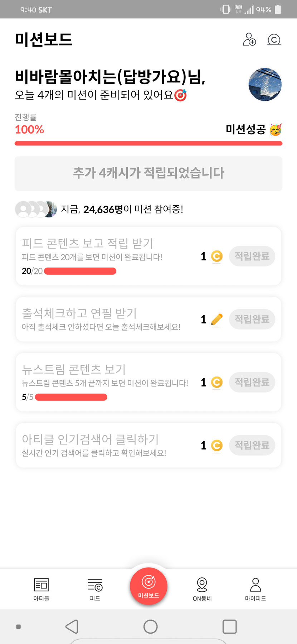Go to the 마이피드 tab
297x644 pixels.
click(x=255, y=589)
